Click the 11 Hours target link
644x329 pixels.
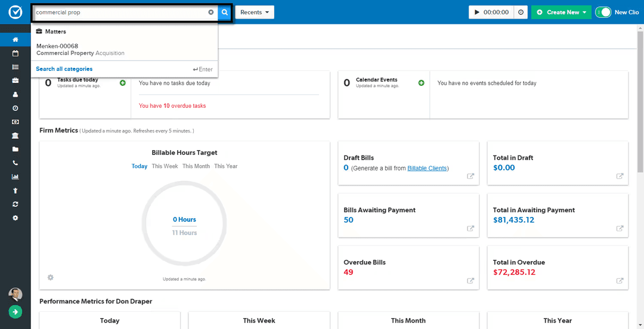(x=184, y=232)
